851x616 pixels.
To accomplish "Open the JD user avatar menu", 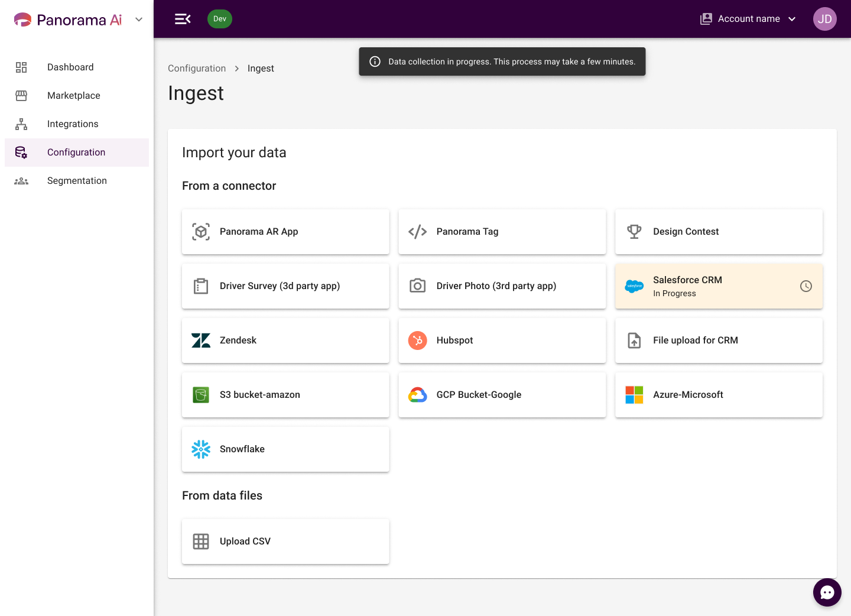I will (825, 19).
